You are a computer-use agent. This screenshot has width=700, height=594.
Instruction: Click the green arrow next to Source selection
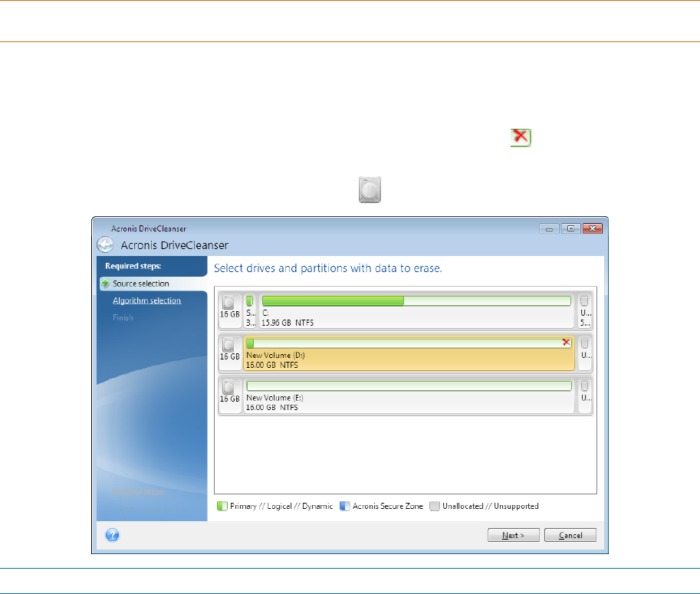pyautogui.click(x=105, y=284)
